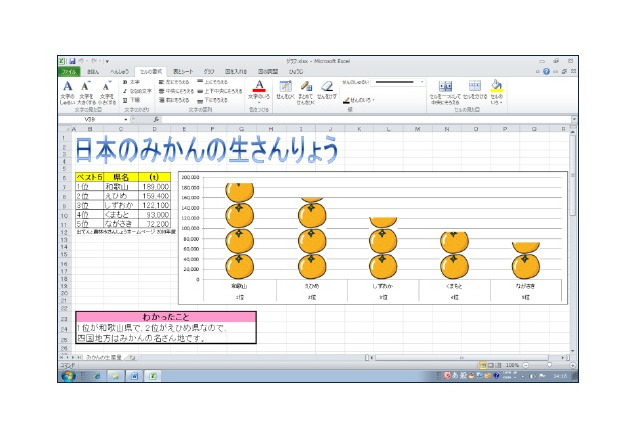Toggle bold 太字 formatting

click(x=131, y=82)
